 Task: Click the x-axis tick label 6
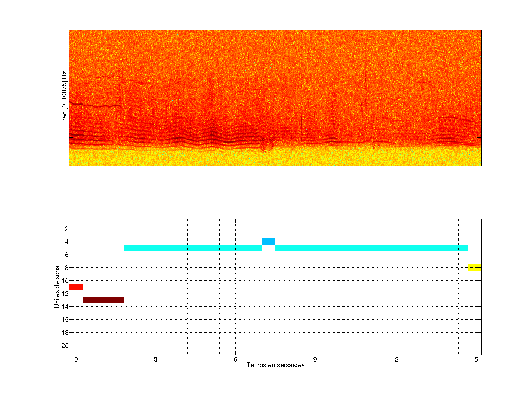point(235,359)
